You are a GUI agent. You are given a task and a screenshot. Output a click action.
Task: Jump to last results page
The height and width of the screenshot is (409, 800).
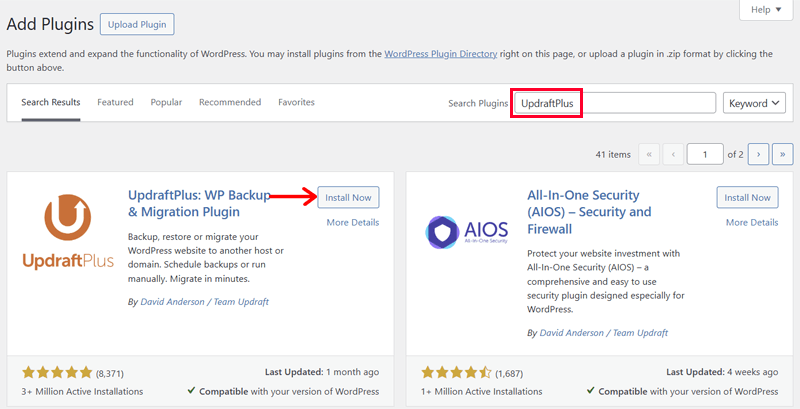pyautogui.click(x=783, y=155)
